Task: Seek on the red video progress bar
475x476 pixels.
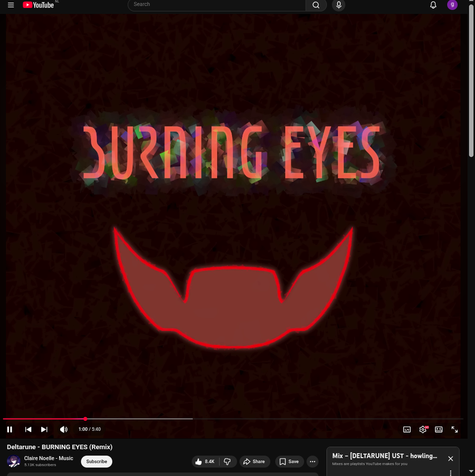Action: [x=233, y=418]
